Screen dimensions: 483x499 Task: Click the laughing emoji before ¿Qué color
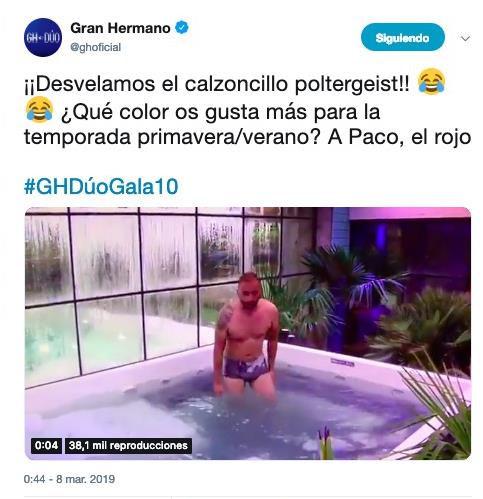(39, 109)
